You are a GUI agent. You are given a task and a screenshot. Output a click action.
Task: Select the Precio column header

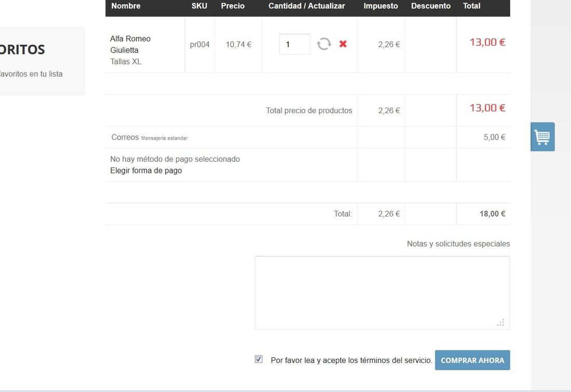pos(233,6)
